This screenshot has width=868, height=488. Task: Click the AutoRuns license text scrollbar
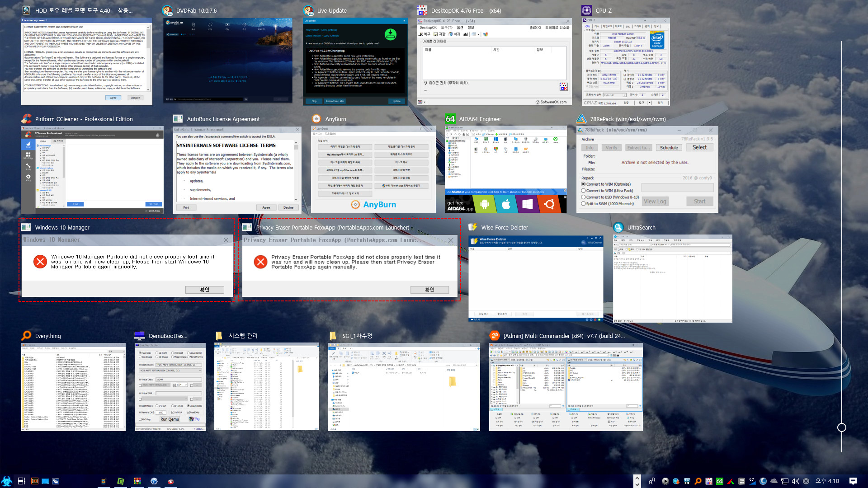click(x=296, y=171)
